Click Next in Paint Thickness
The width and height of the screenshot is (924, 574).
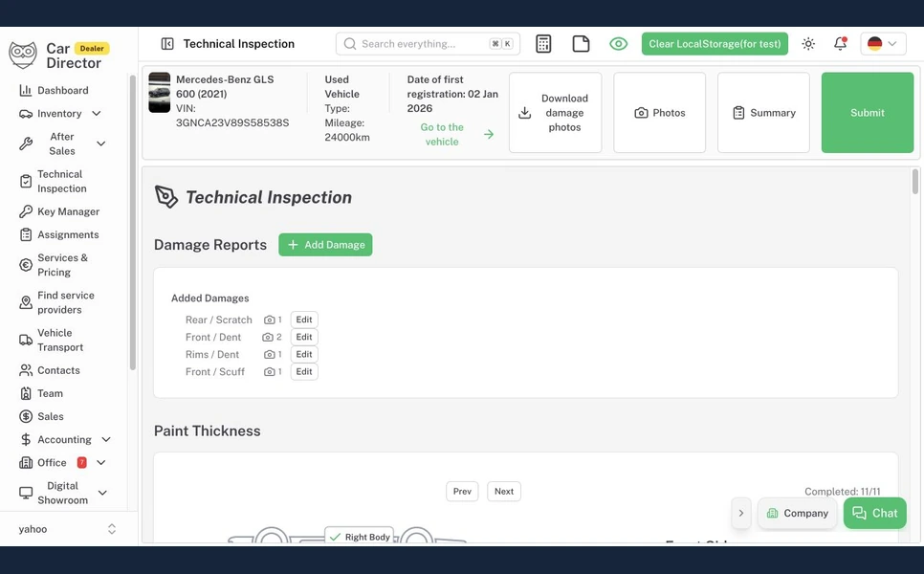504,492
